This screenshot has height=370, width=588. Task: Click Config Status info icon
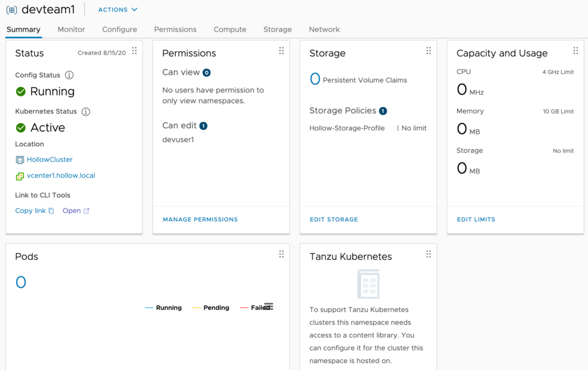tap(69, 75)
